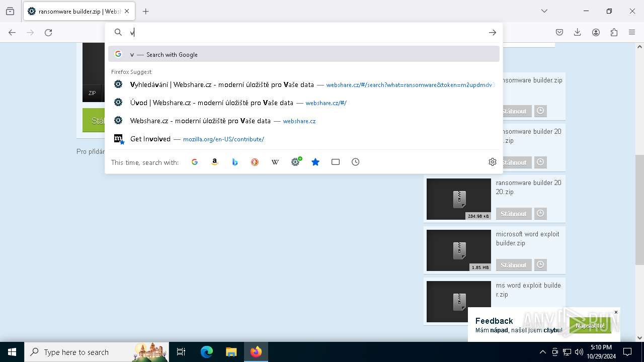
Task: Add Webshare search engine
Action: click(296, 162)
